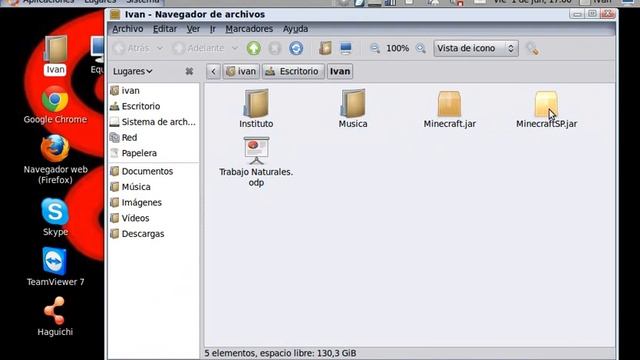640x360 pixels.
Task: Click the status bar free space text
Action: click(280, 353)
